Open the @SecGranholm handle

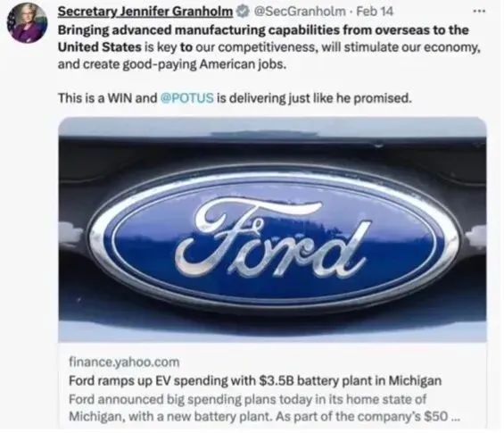point(299,12)
